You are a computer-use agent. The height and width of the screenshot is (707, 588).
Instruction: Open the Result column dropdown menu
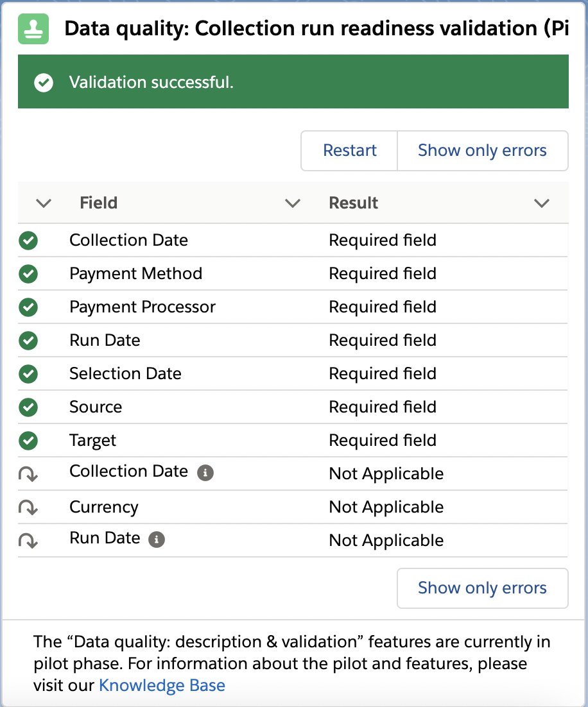(541, 203)
